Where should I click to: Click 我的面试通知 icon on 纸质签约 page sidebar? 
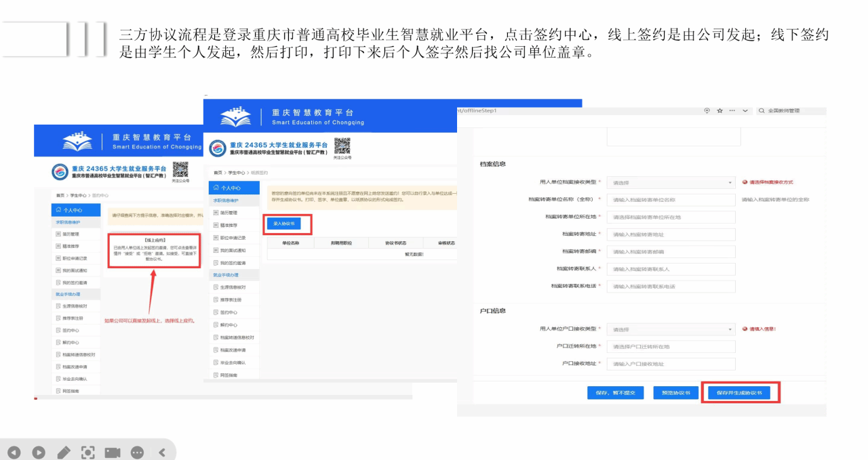click(x=216, y=250)
